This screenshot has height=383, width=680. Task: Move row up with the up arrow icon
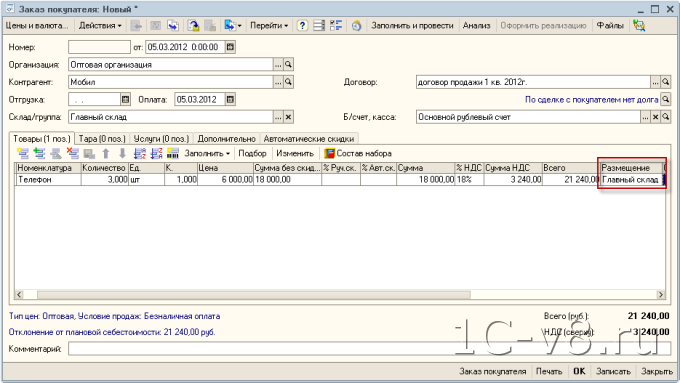(x=106, y=153)
